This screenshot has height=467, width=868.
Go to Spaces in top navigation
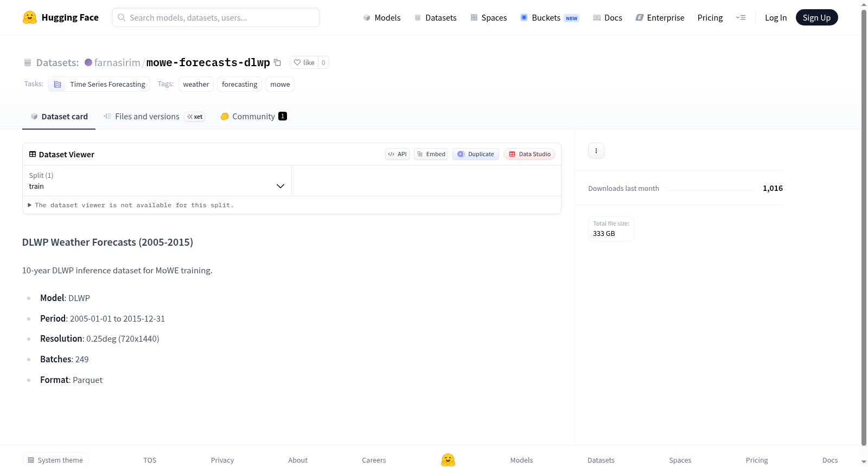click(489, 17)
